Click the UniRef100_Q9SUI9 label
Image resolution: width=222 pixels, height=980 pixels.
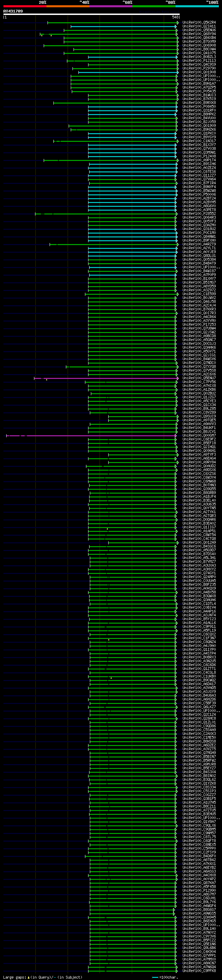coord(199,416)
